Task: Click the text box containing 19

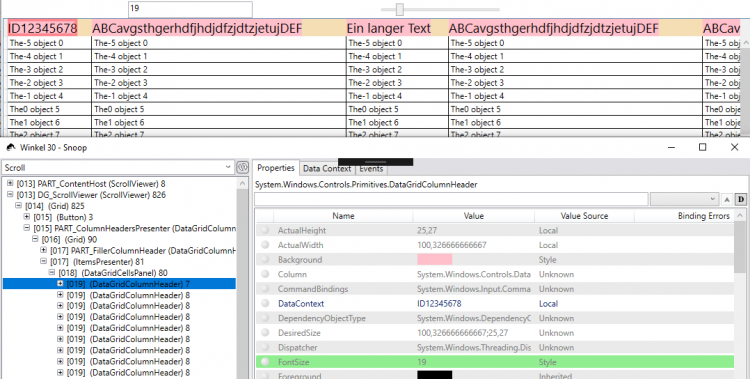Action: 190,9
